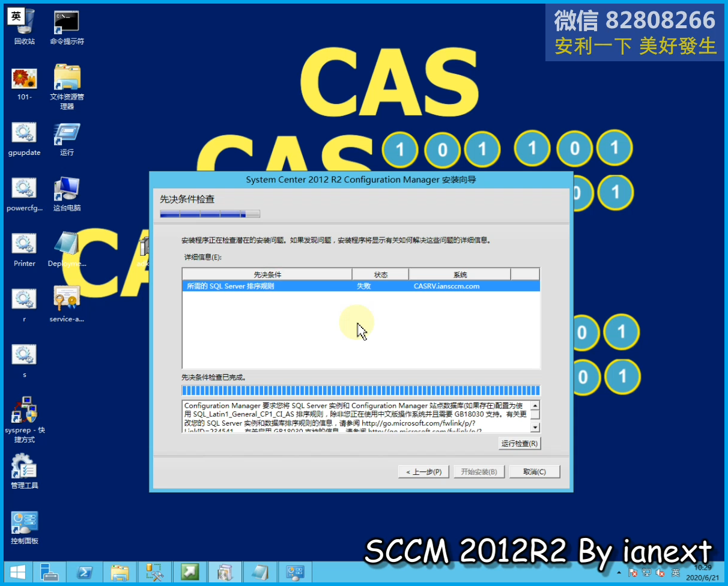Select the service-a... certificate desktop icon

(x=67, y=304)
